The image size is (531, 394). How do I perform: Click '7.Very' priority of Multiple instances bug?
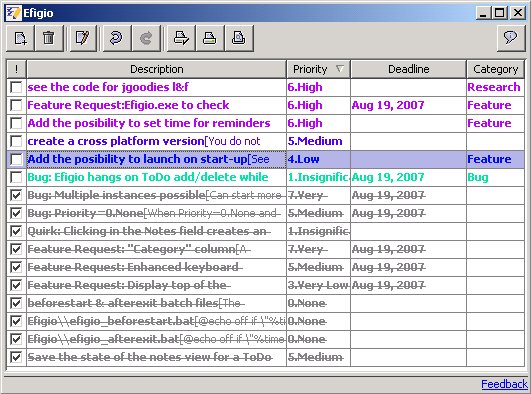click(318, 195)
